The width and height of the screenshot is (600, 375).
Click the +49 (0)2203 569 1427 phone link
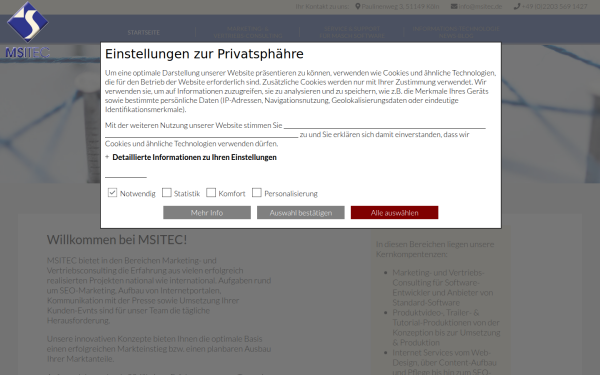(x=554, y=7)
